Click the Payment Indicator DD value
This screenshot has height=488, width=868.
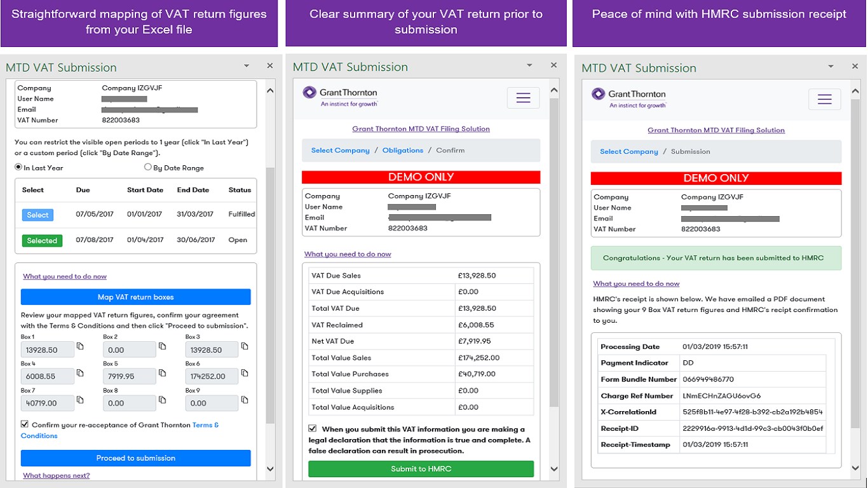(x=688, y=363)
